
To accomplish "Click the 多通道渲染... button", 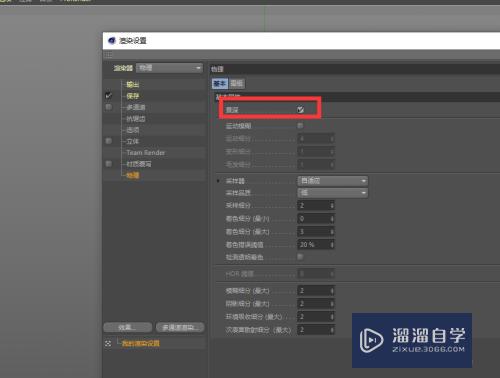I will click(x=180, y=328).
